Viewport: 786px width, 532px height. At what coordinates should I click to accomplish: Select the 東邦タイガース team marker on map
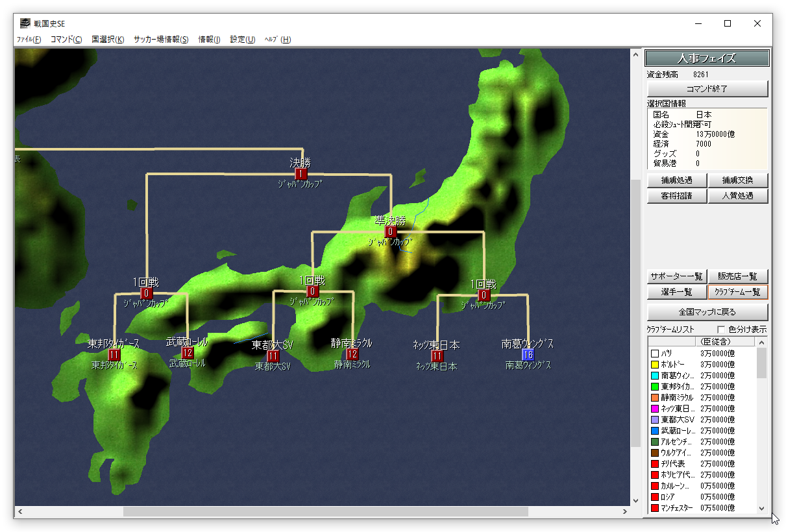(x=114, y=355)
